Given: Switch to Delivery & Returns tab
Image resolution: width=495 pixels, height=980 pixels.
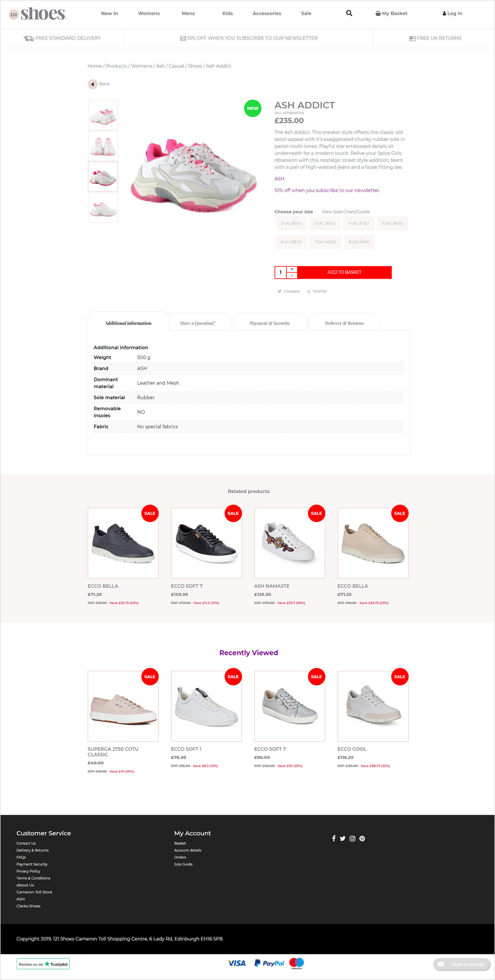Looking at the screenshot, I should point(345,323).
